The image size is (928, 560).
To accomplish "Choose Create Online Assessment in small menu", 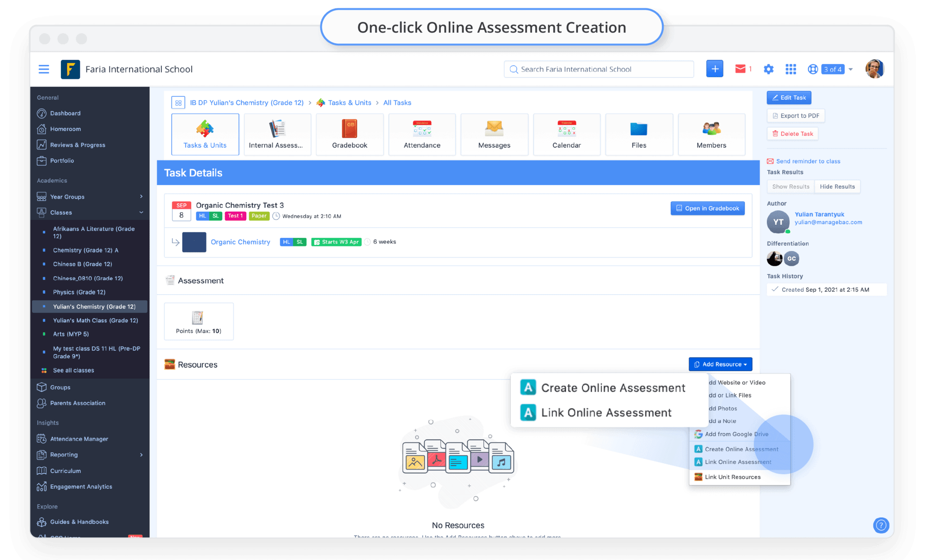I will coord(741,449).
